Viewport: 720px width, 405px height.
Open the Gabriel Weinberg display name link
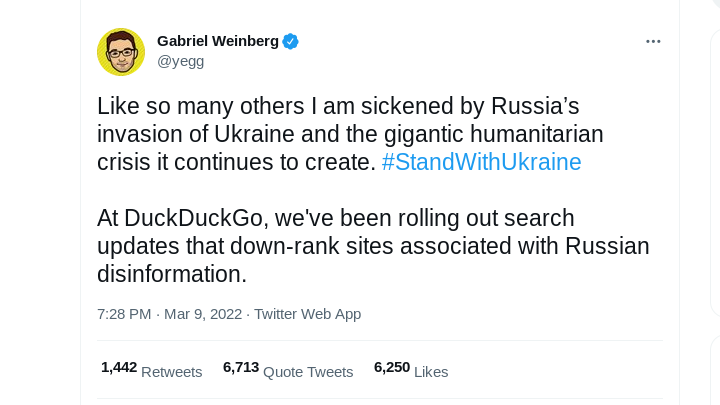(x=217, y=41)
